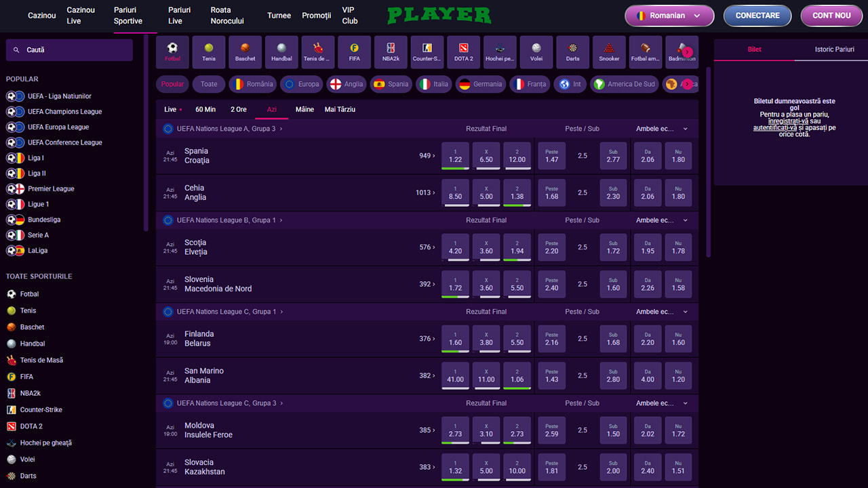Switch to the Mâine time filter tab
Screen dimensions: 868x488
click(304, 109)
